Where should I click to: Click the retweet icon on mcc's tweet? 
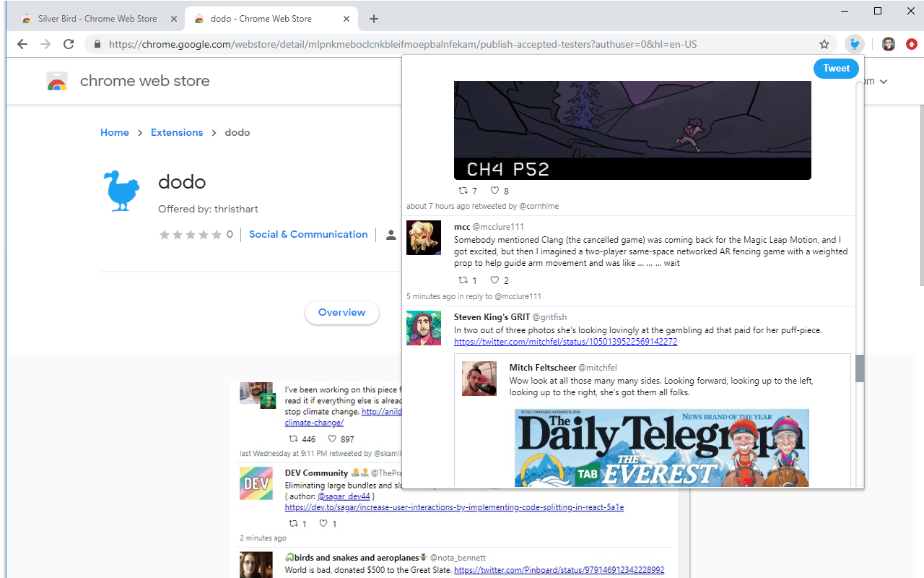(463, 280)
